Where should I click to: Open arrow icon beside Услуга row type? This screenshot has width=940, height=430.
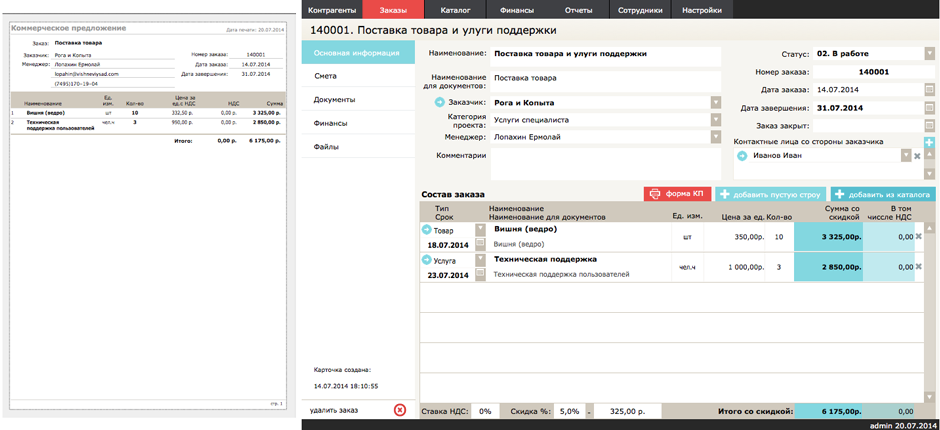point(427,260)
